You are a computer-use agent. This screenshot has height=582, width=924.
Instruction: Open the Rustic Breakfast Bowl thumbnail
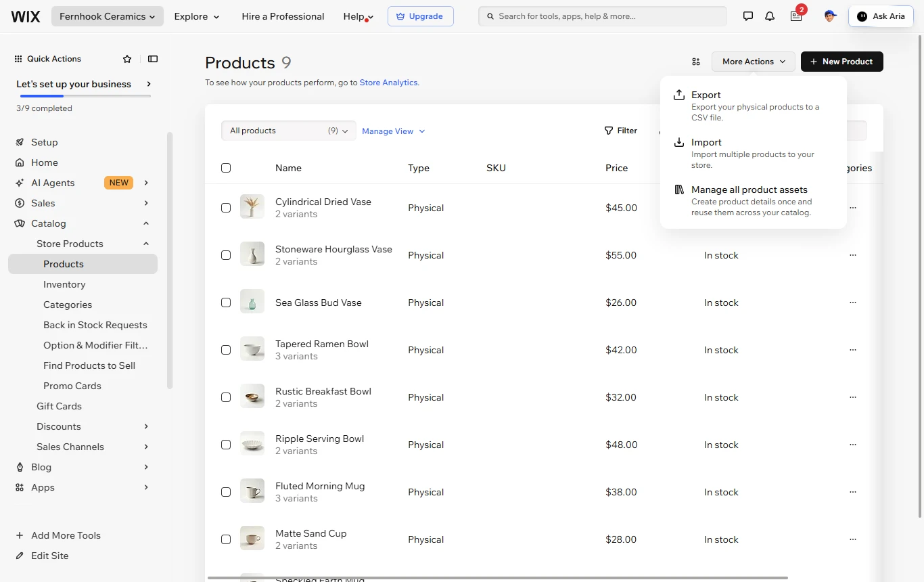pos(252,397)
